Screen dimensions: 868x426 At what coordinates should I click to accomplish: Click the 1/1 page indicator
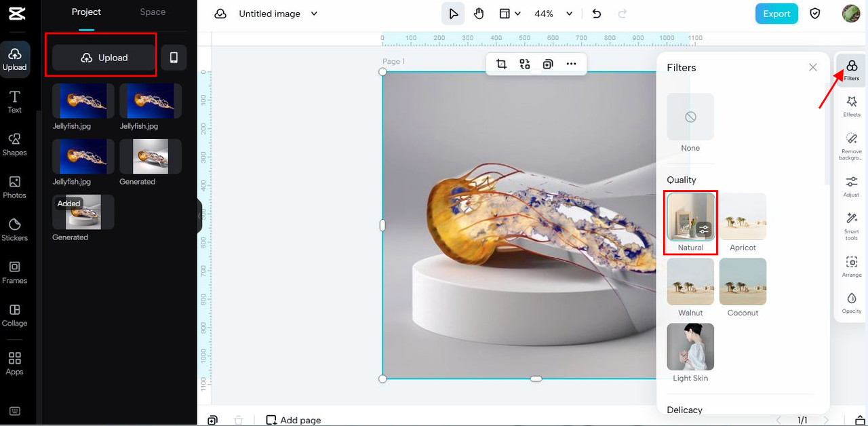(x=802, y=420)
